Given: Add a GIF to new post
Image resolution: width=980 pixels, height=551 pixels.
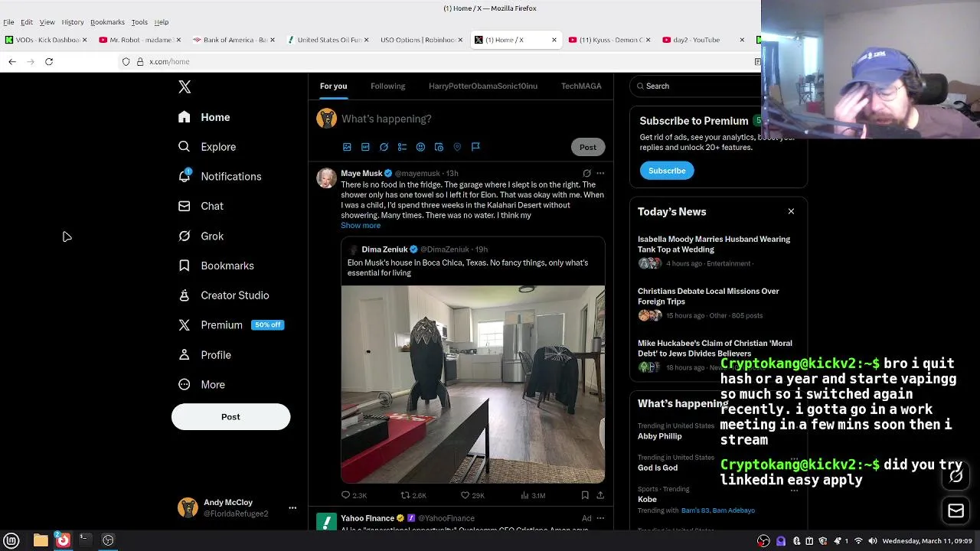Looking at the screenshot, I should point(365,147).
